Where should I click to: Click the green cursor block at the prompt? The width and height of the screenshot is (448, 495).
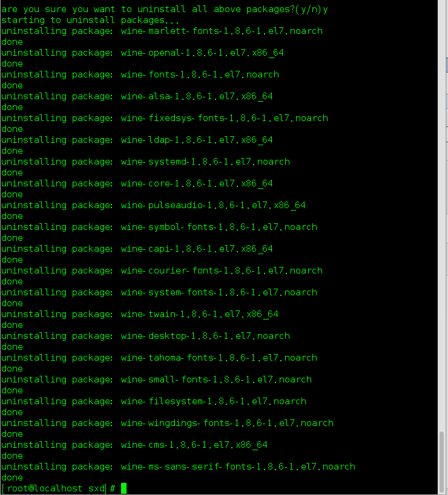(x=124, y=488)
